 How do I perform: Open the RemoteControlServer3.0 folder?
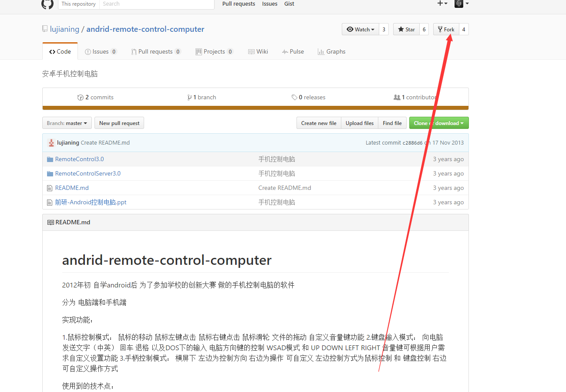[88, 173]
